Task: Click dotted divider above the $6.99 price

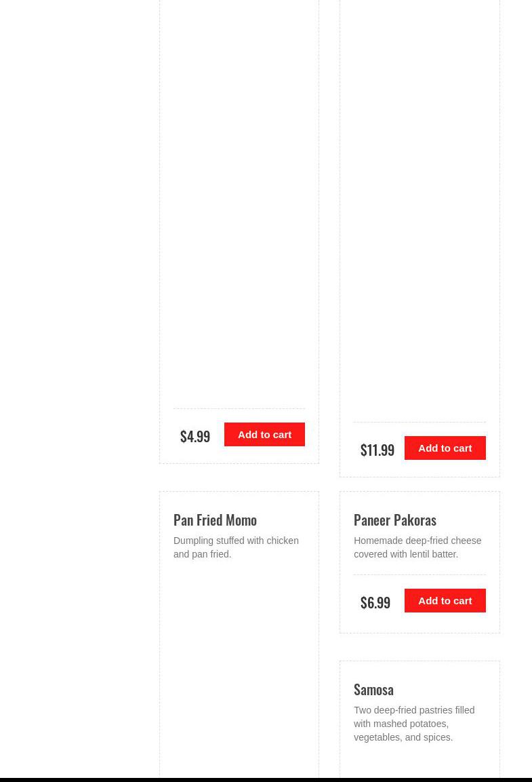Action: 420,574
